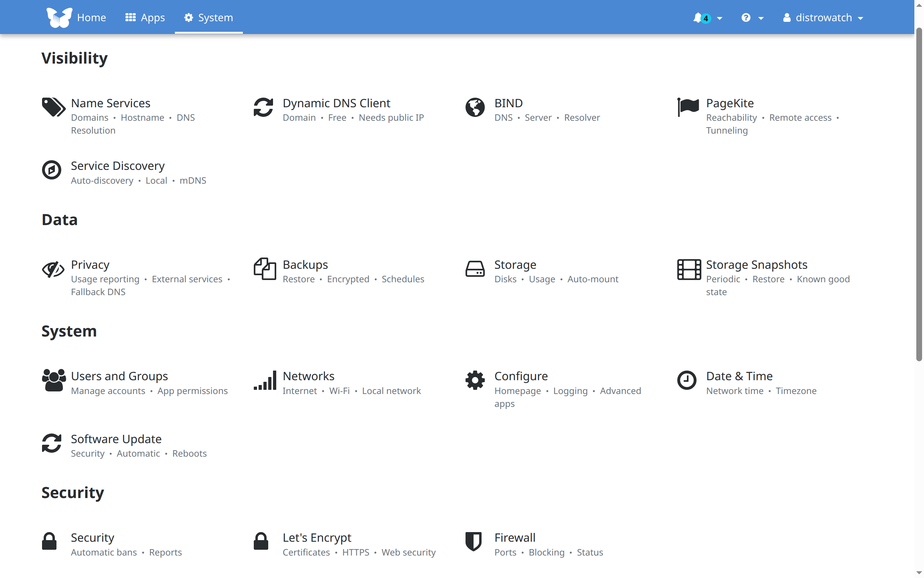
Task: Click the Storage disk drive icon
Action: (x=475, y=269)
